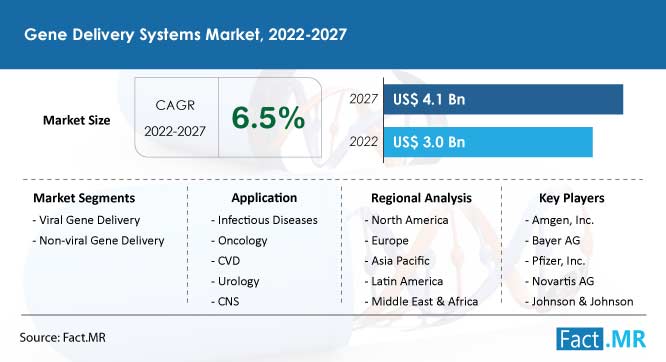Click the Regional Analysis heading
666x362 pixels.
(421, 198)
